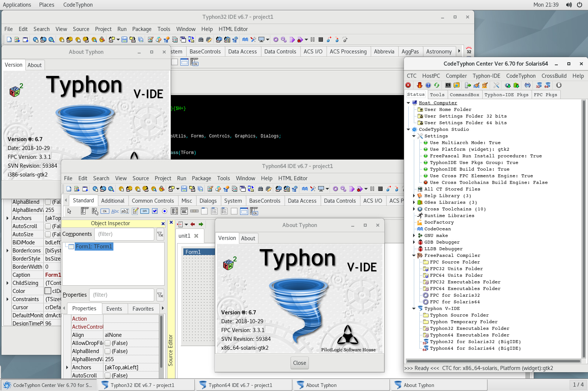Click the stop square icon in Typhon32 toolbar
The height and width of the screenshot is (391, 588).
tap(321, 39)
